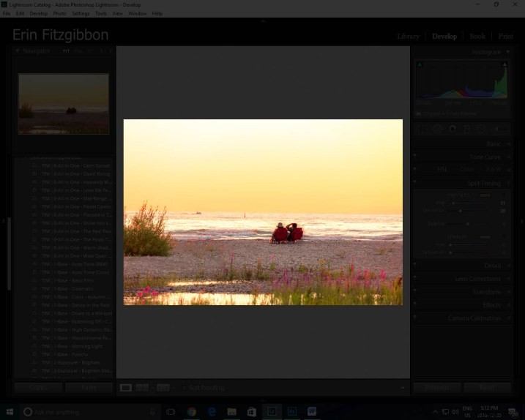Click the Navigator preview thumbnail
This screenshot has height=420, width=525.
[64, 104]
